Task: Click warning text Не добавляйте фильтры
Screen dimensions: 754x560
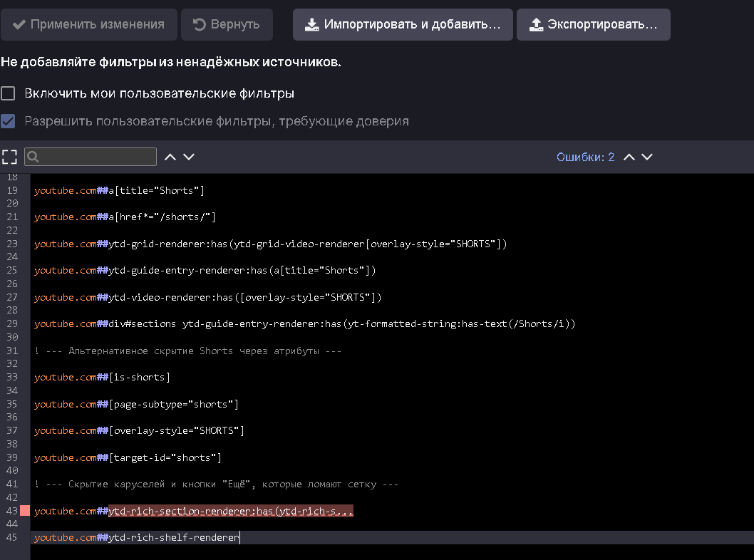Action: (x=171, y=62)
